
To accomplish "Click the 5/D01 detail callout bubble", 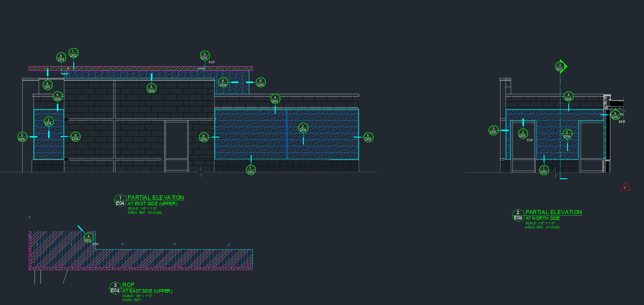I will click(x=48, y=85).
